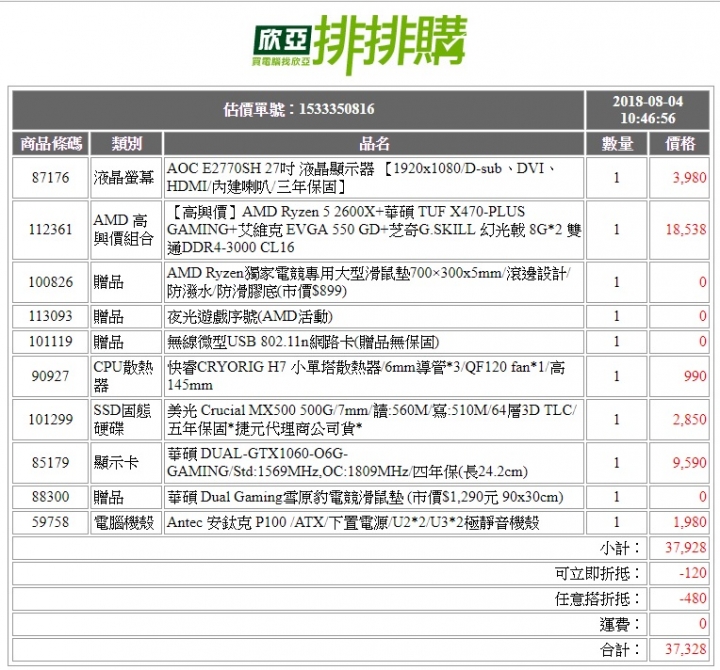Image resolution: width=720 pixels, height=670 pixels.
Task: Select product code 85179
Action: [51, 462]
